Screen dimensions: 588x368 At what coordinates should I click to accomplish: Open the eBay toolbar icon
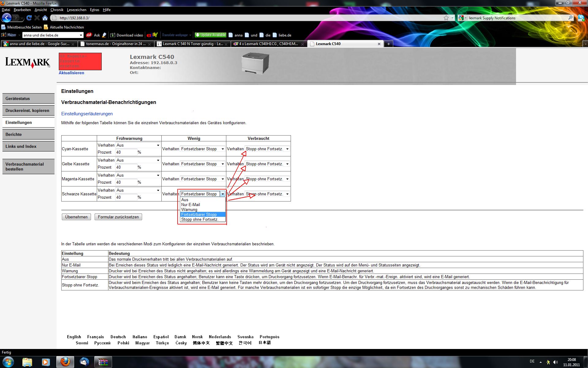point(152,35)
